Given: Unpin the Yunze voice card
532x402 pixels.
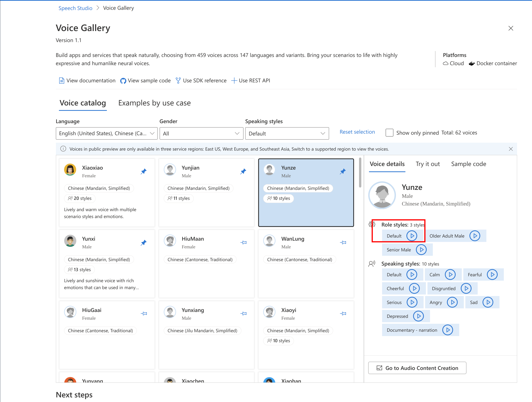Looking at the screenshot, I should (x=343, y=171).
